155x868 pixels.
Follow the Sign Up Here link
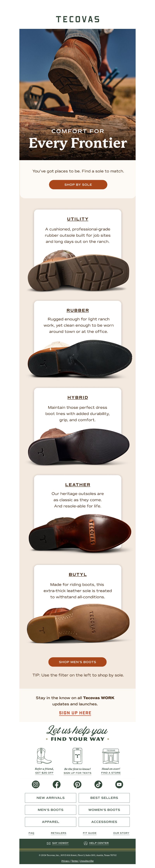[x=75, y=713]
